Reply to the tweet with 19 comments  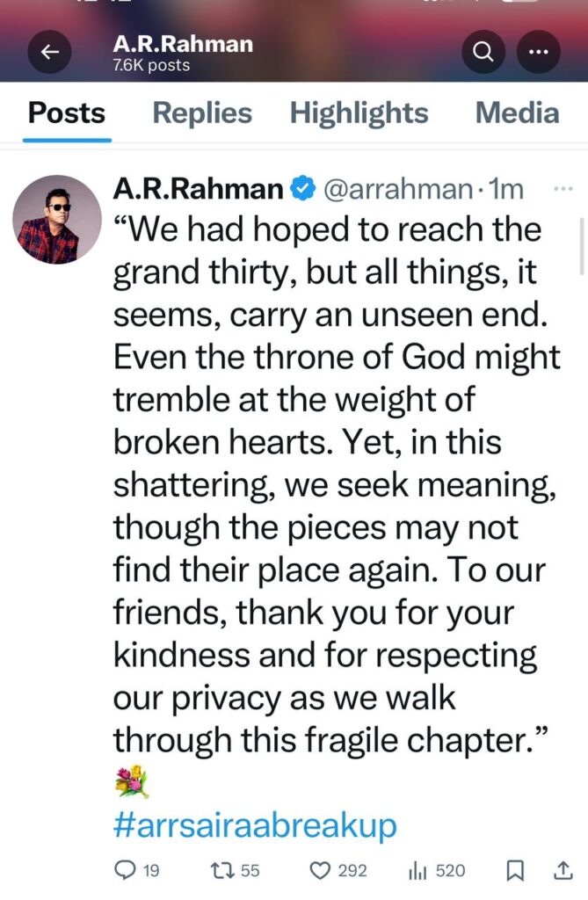(136, 871)
